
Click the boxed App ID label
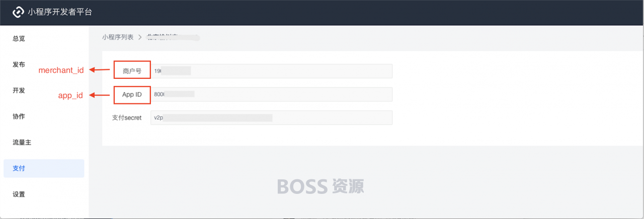pos(132,94)
